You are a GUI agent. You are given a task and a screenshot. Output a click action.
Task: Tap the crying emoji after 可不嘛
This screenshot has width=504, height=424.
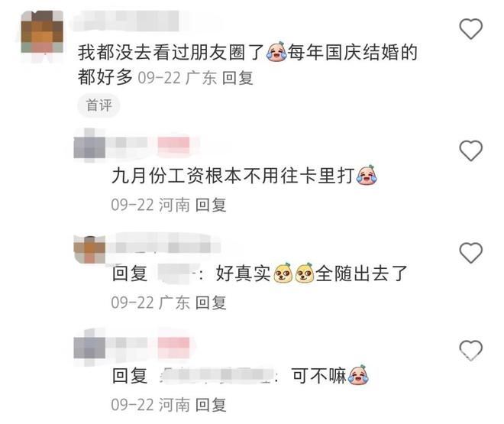click(x=358, y=375)
